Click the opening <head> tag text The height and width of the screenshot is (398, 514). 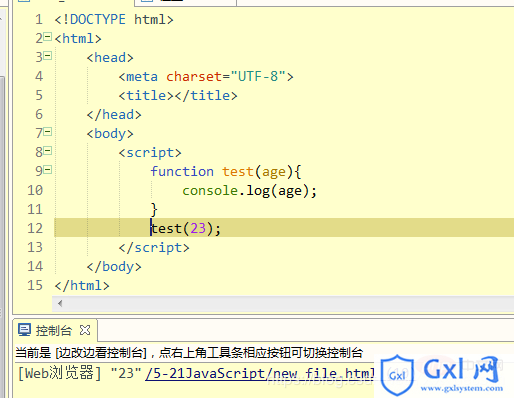(110, 58)
